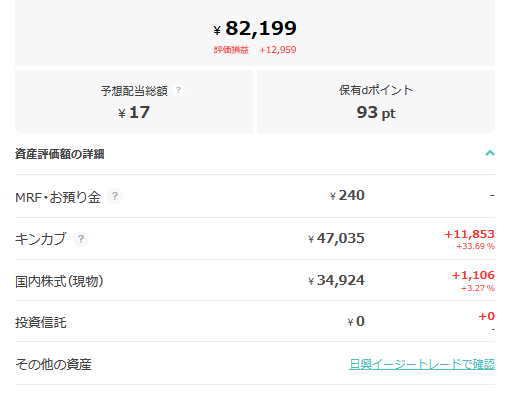The height and width of the screenshot is (393, 517).
Task: Click the ¥34,924 domestic stock amount
Action: (336, 280)
